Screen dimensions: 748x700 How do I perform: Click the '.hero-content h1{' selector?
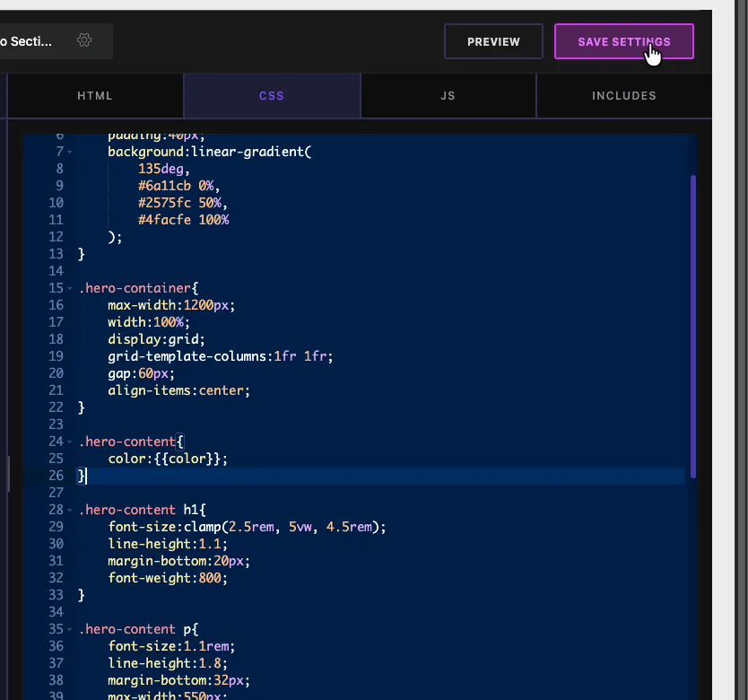pos(143,510)
